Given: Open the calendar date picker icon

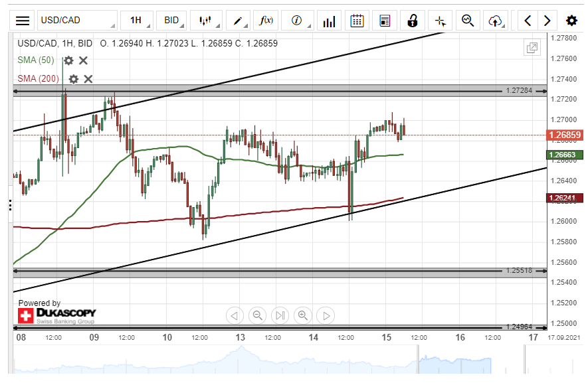Looking at the screenshot, I should [357, 21].
